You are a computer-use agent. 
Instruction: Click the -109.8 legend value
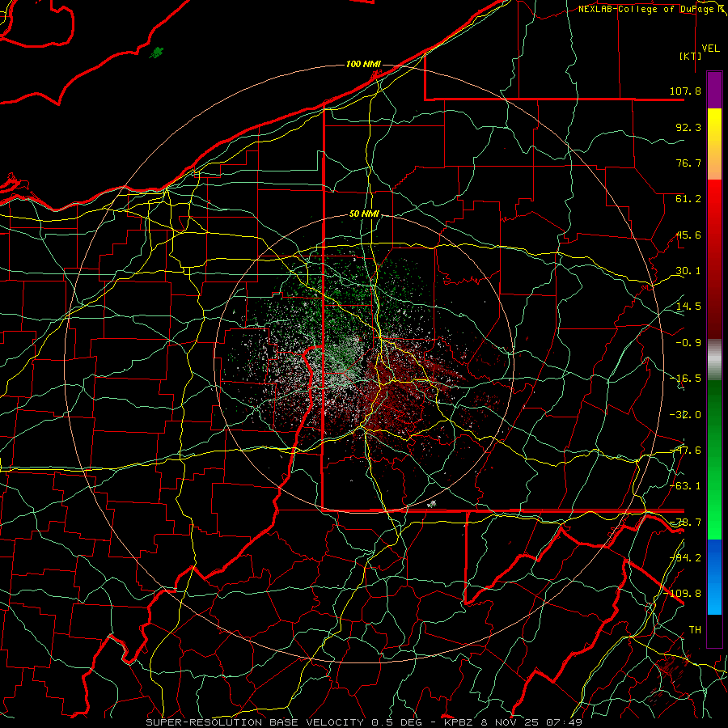(682, 594)
